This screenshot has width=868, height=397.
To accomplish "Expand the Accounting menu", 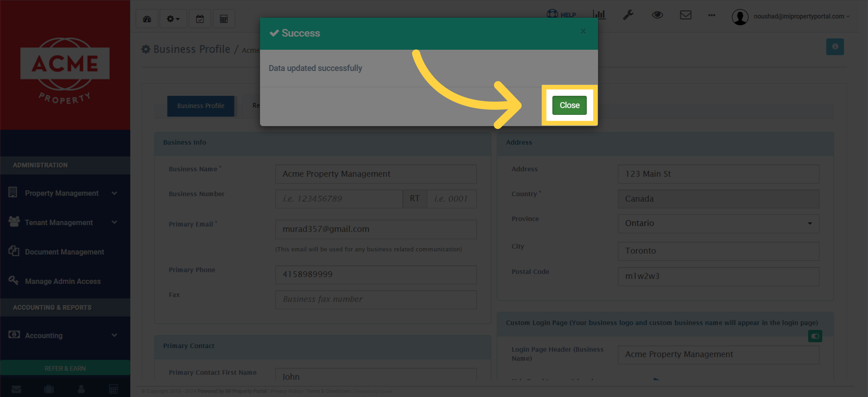I will tap(65, 336).
